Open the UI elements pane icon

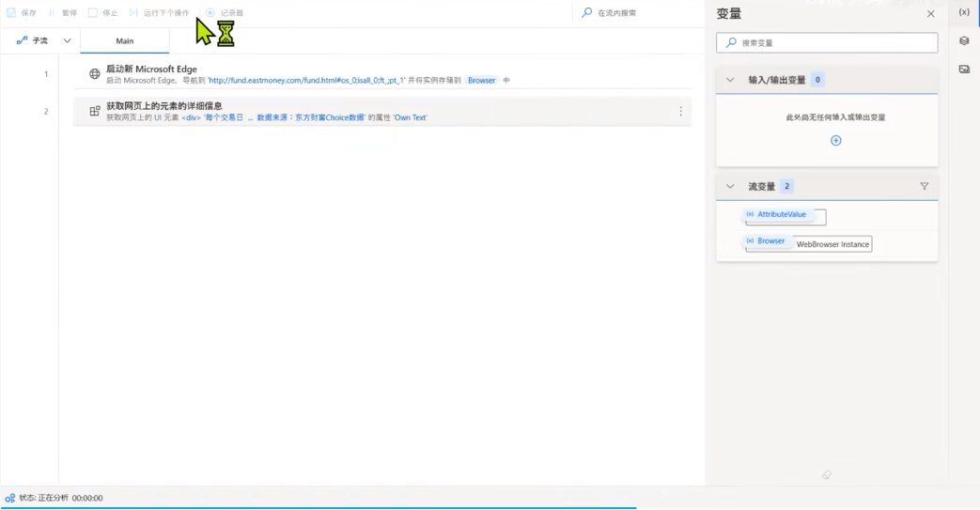[x=964, y=40]
